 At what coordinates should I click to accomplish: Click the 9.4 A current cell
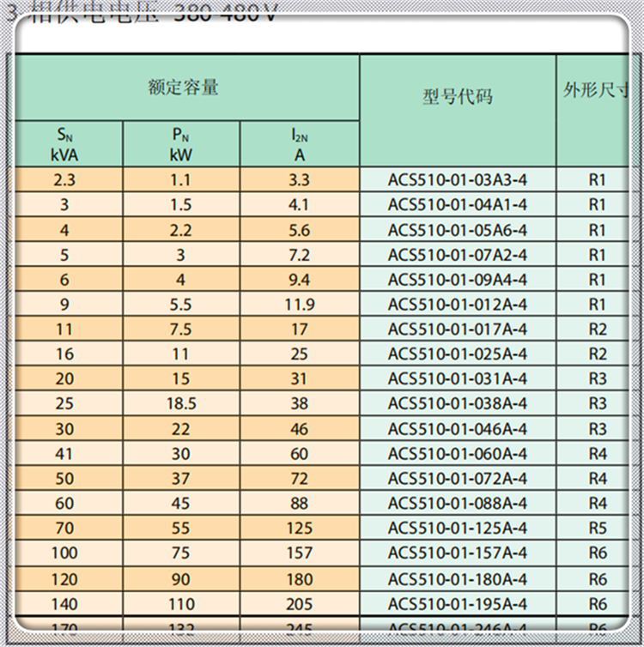point(300,280)
